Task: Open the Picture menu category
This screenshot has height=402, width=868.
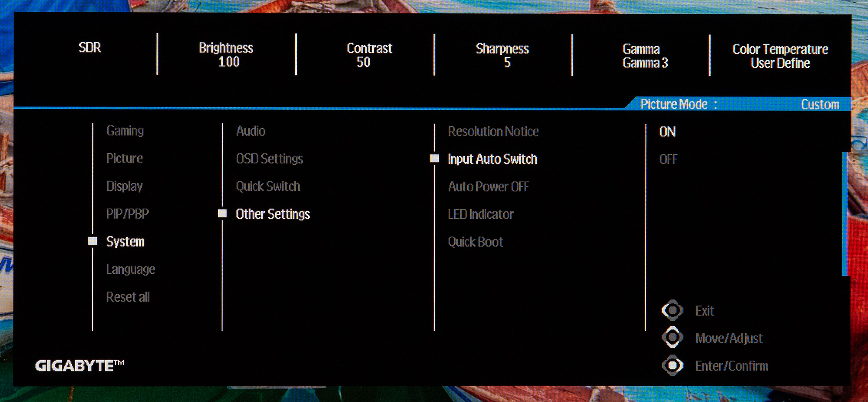Action: point(124,158)
